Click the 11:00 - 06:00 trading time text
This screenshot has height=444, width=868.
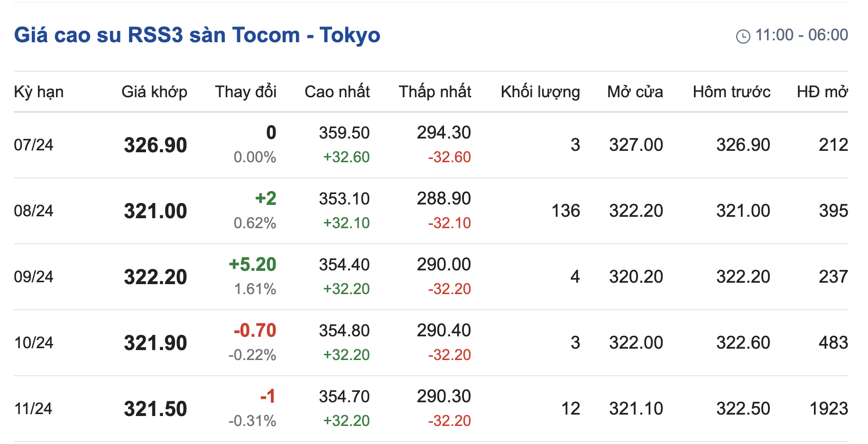tap(801, 35)
